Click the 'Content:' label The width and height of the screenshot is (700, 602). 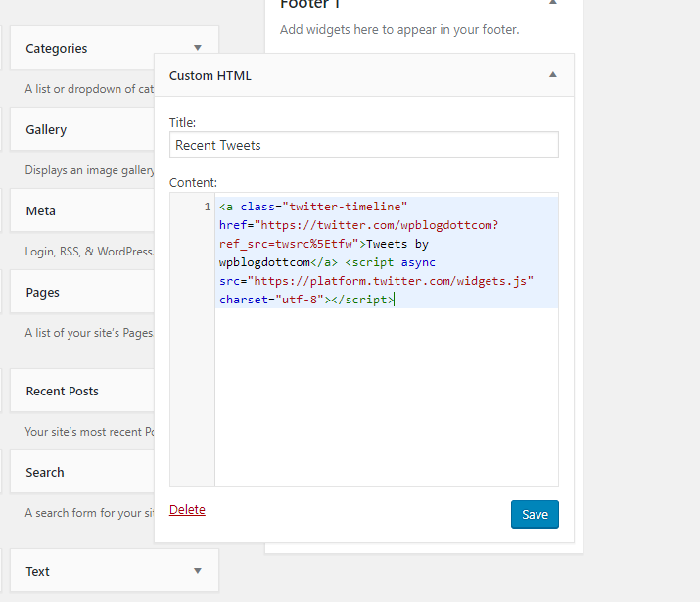coord(193,182)
